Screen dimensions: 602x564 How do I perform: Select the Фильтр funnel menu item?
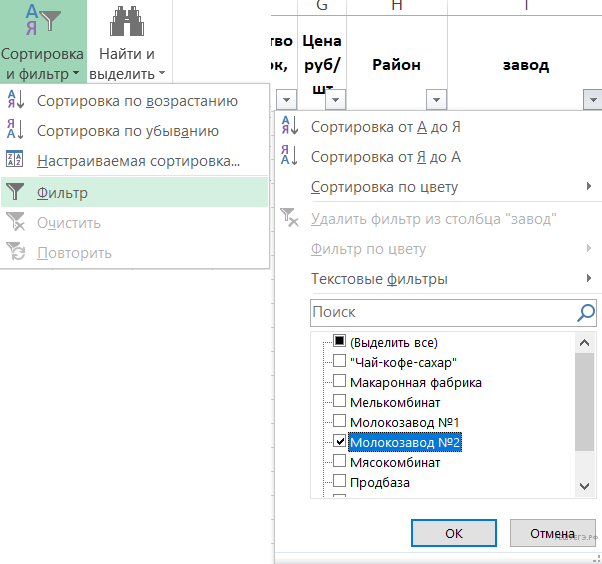coord(62,193)
